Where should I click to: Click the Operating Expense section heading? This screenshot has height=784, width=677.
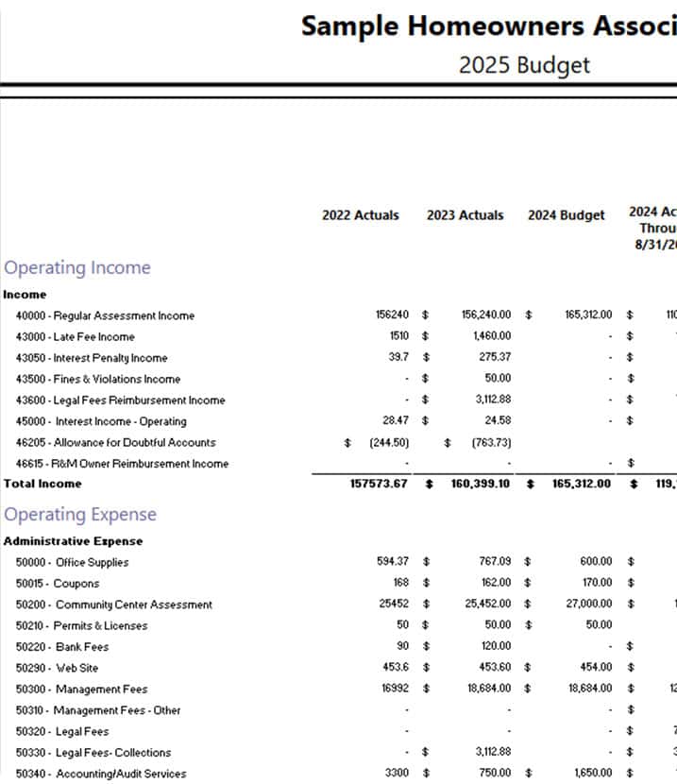(x=80, y=515)
